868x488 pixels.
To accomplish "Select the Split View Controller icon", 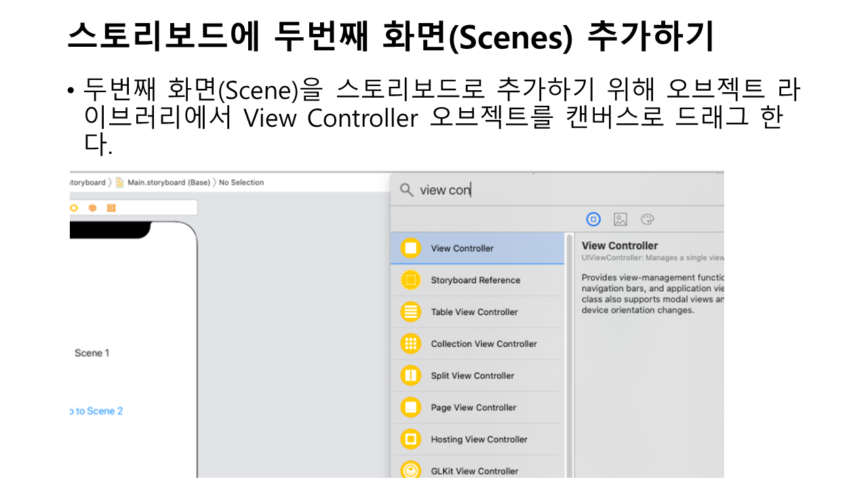I will point(410,375).
